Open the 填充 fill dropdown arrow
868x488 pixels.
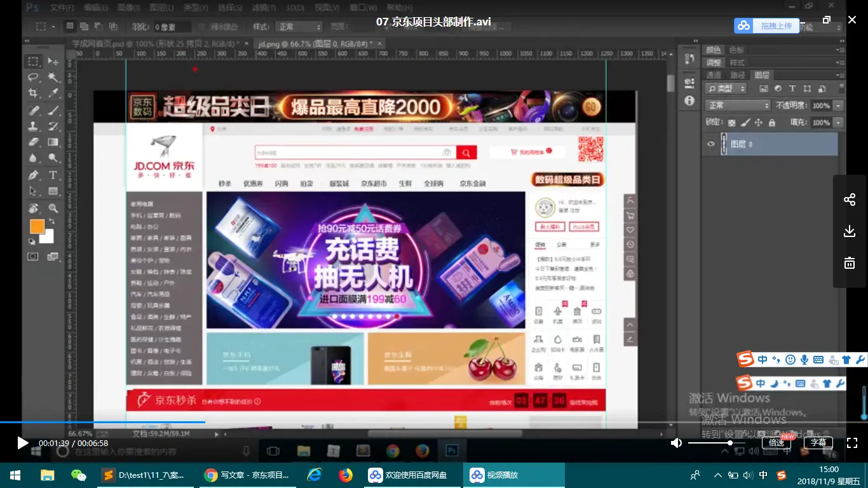point(839,123)
